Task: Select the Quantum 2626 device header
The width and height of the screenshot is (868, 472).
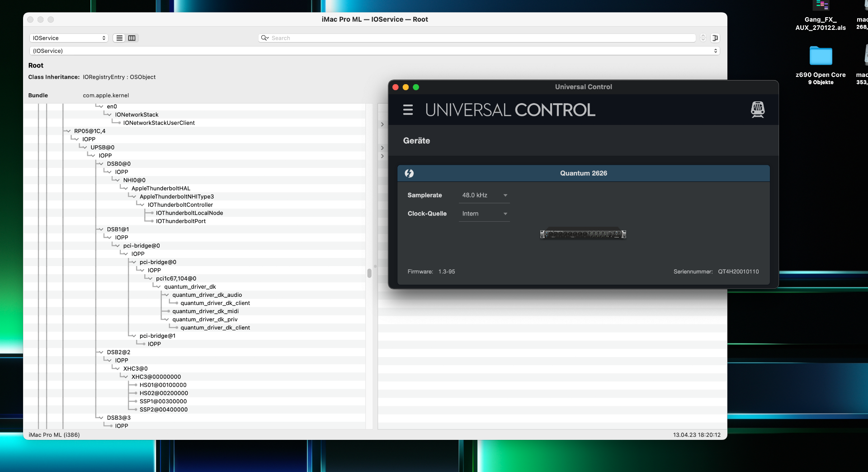Action: (584, 173)
